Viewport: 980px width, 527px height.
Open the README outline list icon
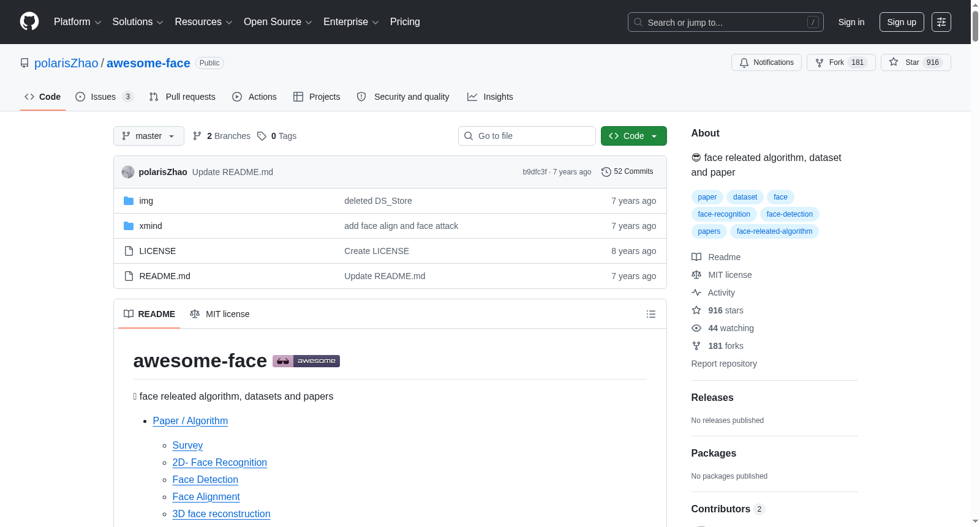coord(651,314)
